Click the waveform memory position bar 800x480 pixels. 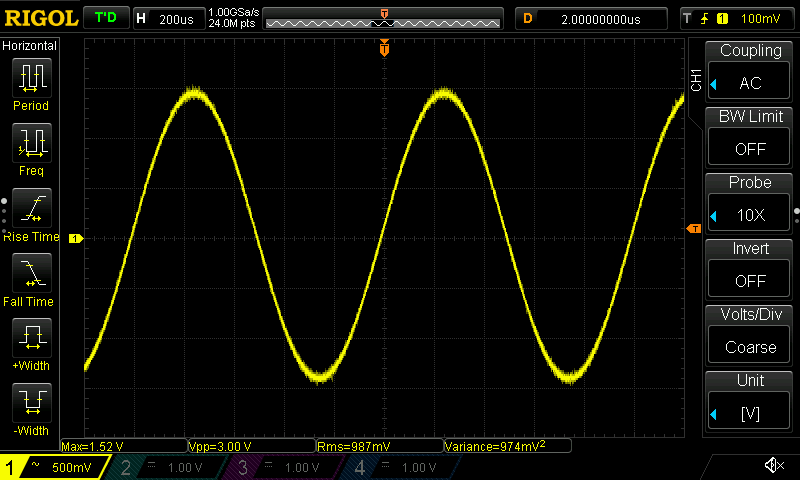point(384,19)
